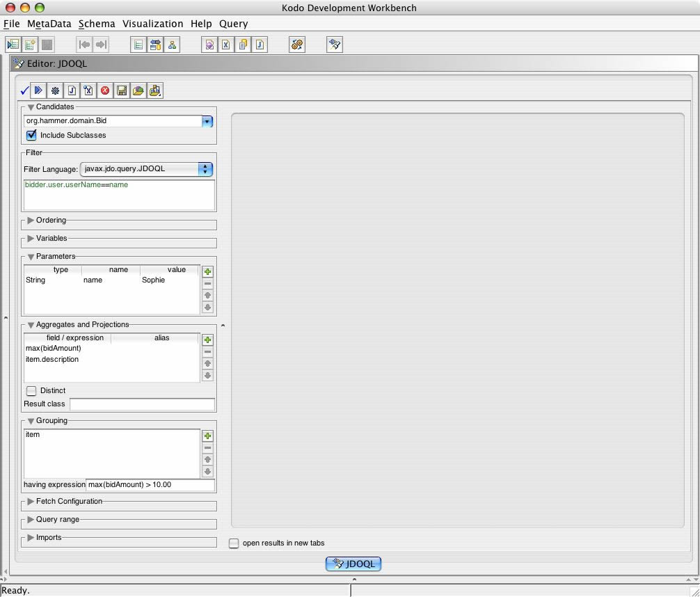Image resolution: width=700 pixels, height=597 pixels.
Task: Run the query with the blue play icon
Action: (39, 90)
